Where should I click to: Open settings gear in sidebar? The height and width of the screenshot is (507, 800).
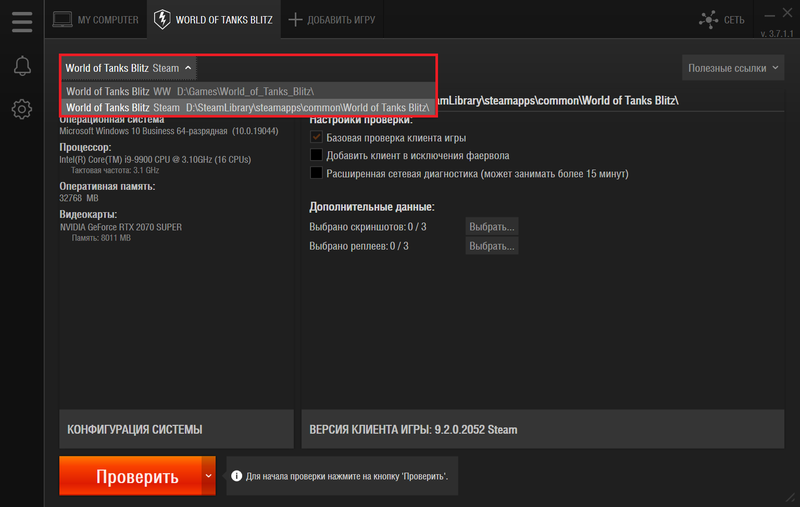tap(21, 109)
